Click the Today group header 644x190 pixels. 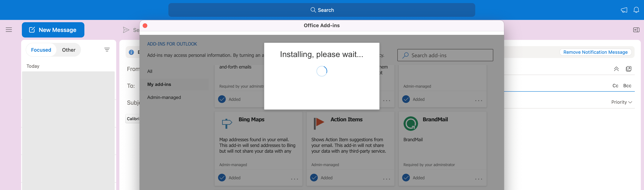pos(33,66)
